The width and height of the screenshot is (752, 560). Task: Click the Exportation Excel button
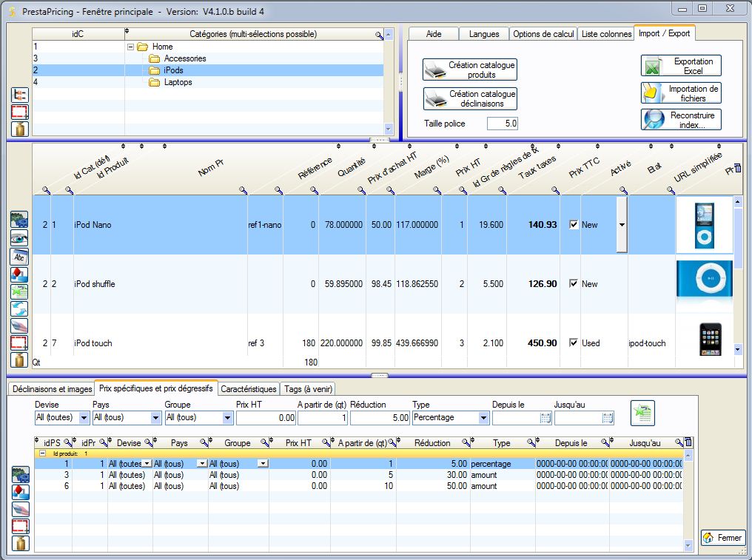tap(681, 66)
